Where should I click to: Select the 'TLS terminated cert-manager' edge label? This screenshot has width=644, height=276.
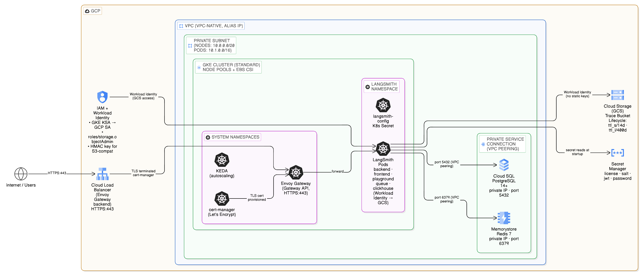pos(144,173)
